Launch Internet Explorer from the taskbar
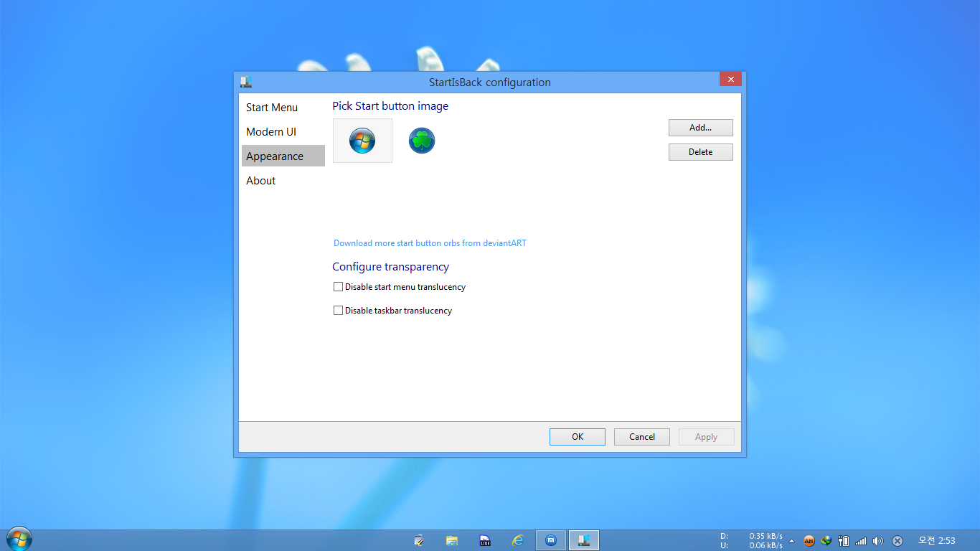The height and width of the screenshot is (551, 980). [518, 540]
